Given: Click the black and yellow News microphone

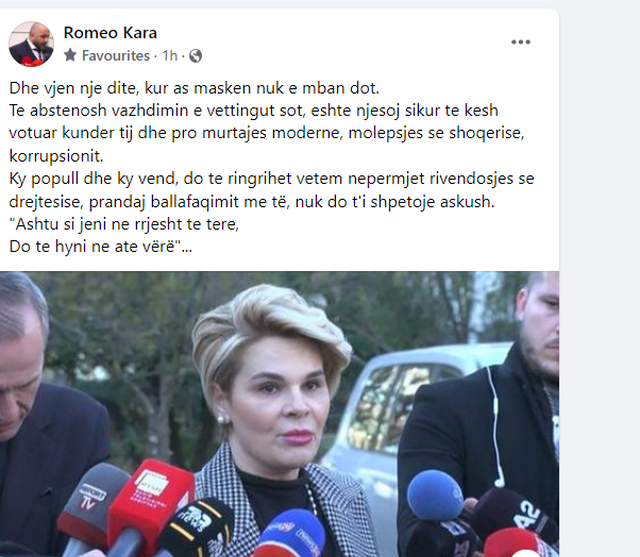Looking at the screenshot, I should (x=196, y=526).
